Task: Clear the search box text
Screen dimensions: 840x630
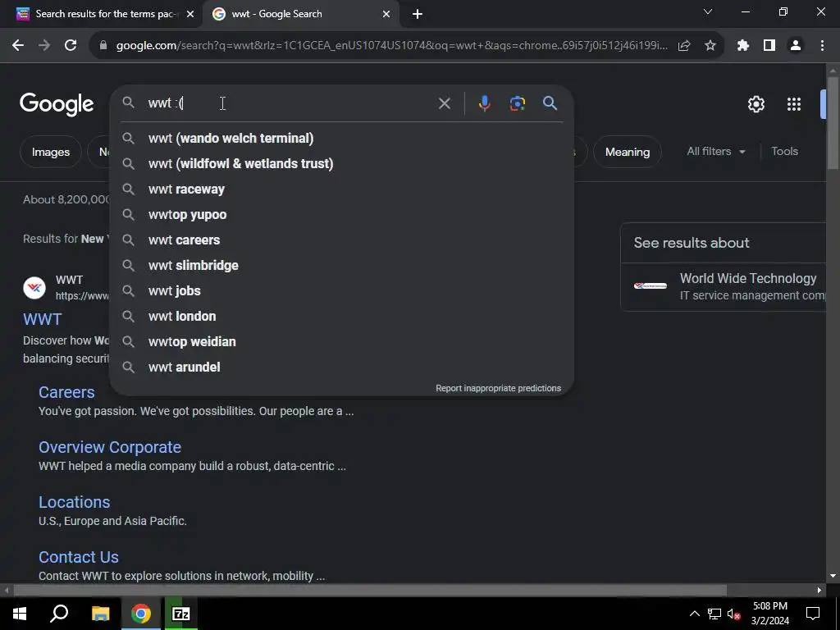Action: pyautogui.click(x=444, y=103)
